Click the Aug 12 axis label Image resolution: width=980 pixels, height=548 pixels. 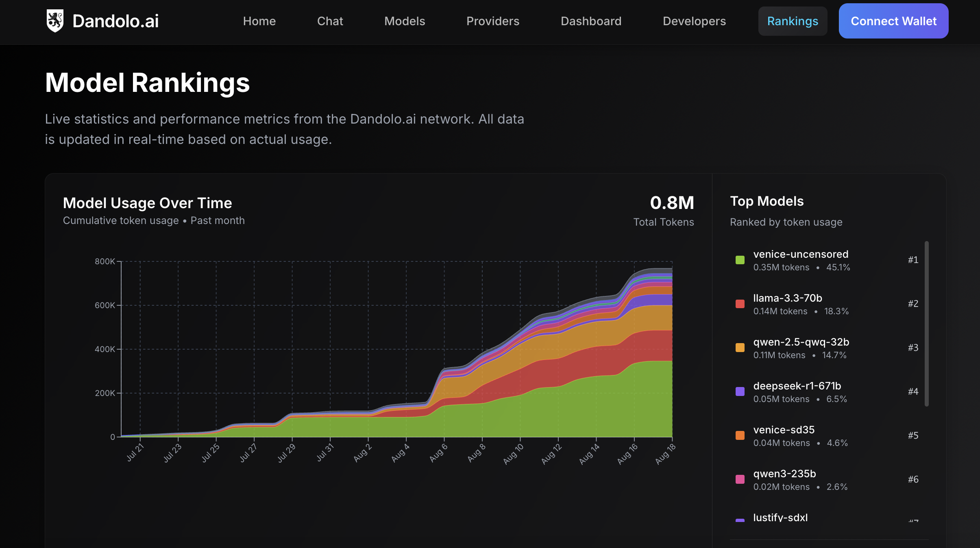point(551,454)
